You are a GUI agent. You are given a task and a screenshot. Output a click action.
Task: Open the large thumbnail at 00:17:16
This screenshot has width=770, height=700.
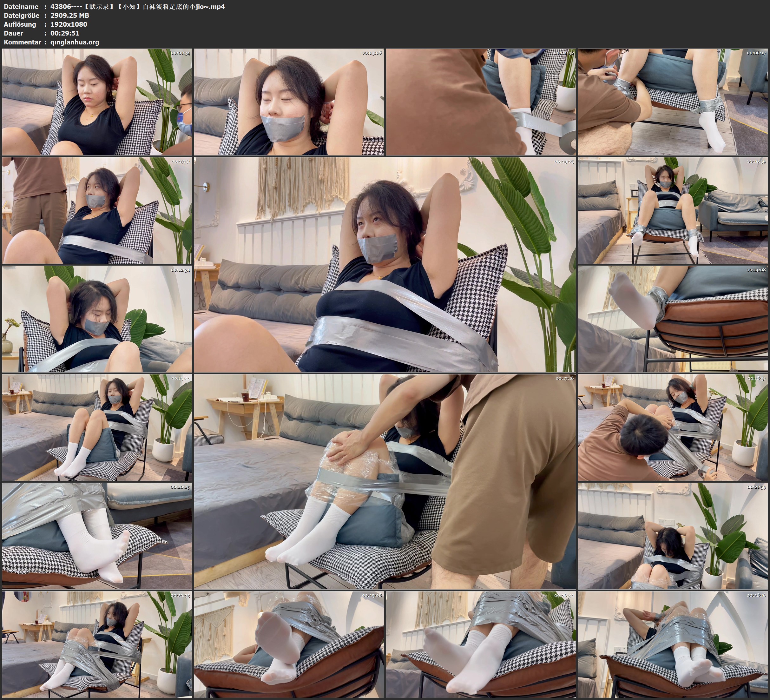[385, 481]
